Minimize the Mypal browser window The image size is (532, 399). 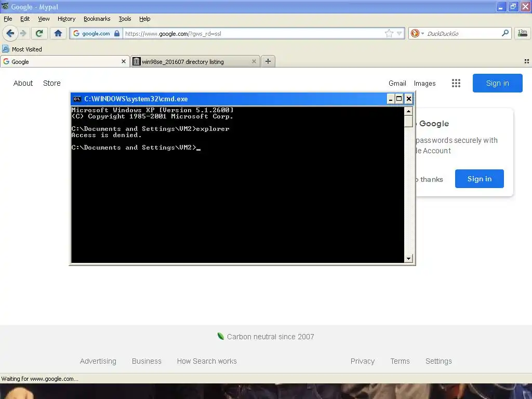[x=501, y=6]
